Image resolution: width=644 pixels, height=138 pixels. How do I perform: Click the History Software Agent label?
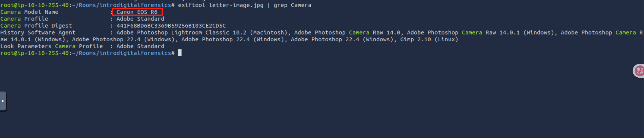click(38, 32)
